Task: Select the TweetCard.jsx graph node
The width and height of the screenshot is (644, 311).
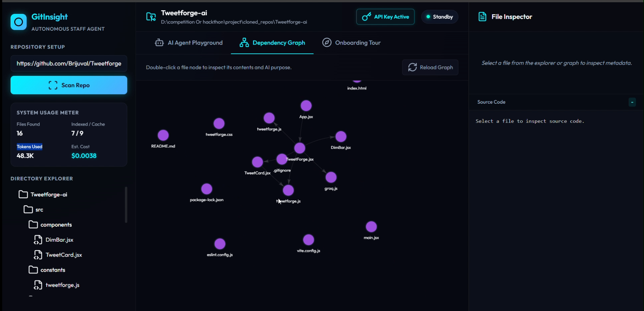Action: [257, 162]
